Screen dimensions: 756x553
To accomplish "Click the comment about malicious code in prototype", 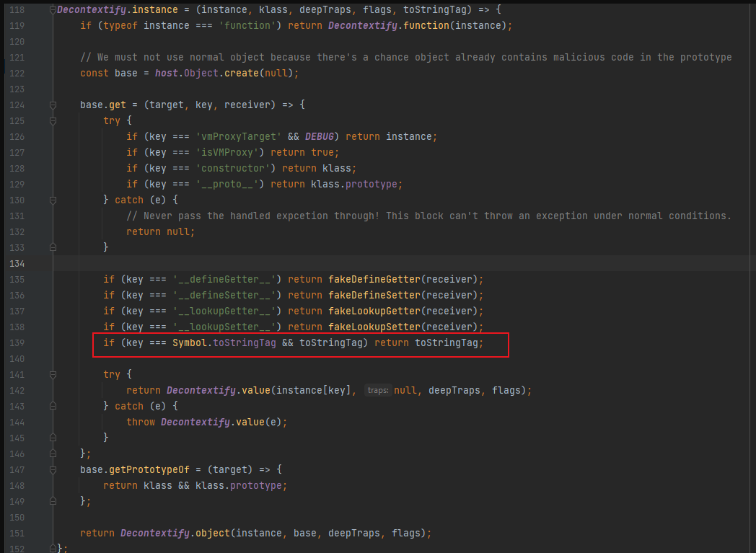I will 406,58.
